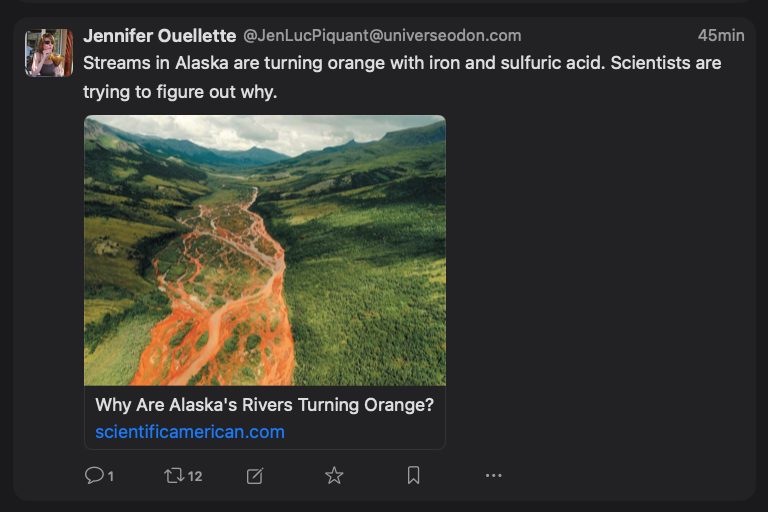The image size is (768, 512).
Task: Reply to Jennifer Ouellette's post
Action: pos(94,476)
